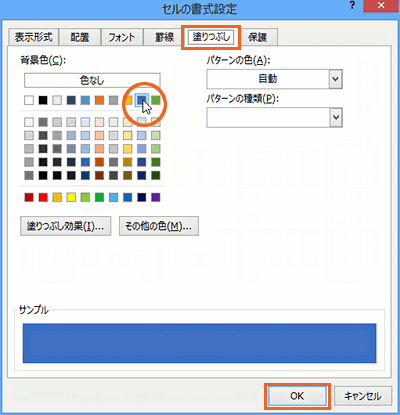Click the 塗りつぶし tab
The image size is (400, 415).
tap(211, 36)
